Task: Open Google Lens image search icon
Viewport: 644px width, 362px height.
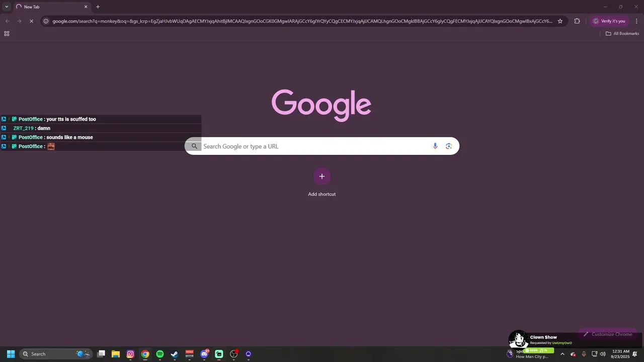Action: (x=449, y=146)
